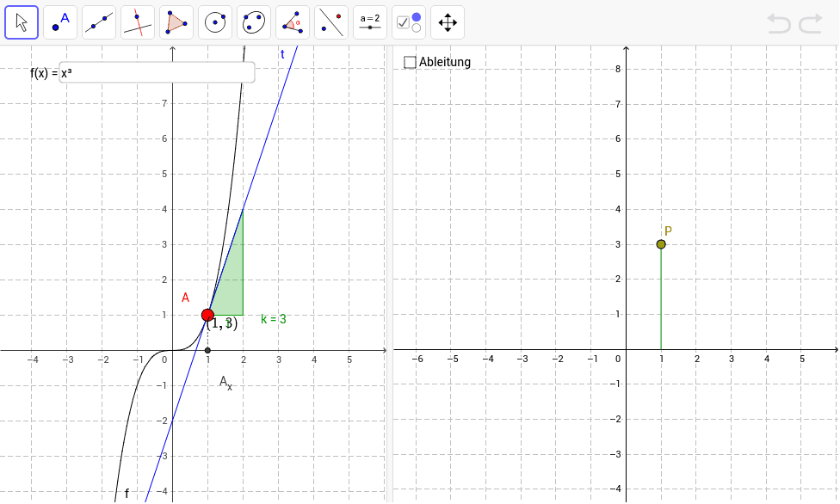Click the Redo arrow
Viewport: 840px width, 504px height.
point(811,23)
